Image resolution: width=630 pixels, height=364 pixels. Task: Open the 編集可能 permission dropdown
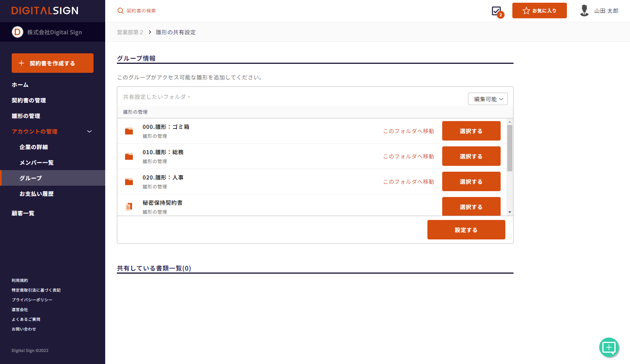click(487, 99)
